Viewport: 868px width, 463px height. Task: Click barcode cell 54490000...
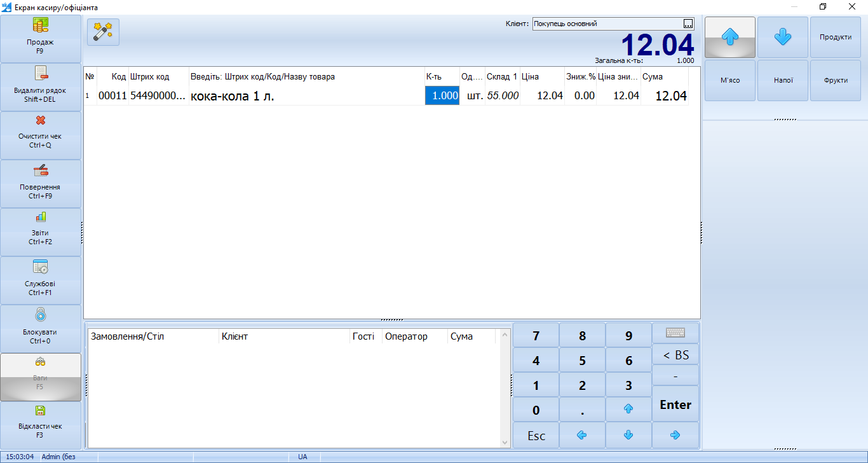coord(158,96)
